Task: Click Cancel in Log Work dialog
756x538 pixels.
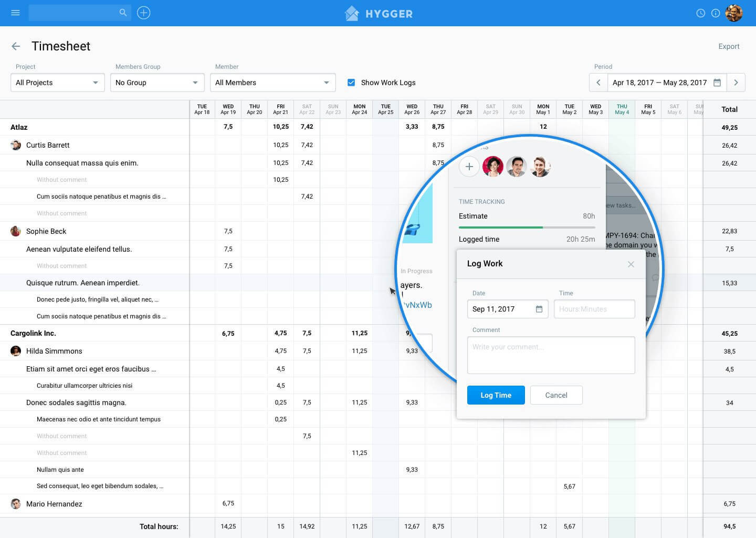Action: tap(556, 395)
